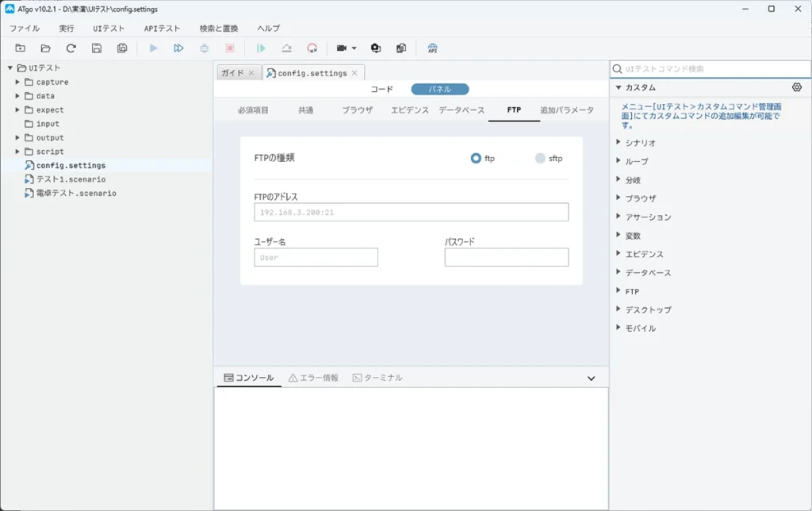Expand the expect folder
812x511 pixels.
(17, 109)
